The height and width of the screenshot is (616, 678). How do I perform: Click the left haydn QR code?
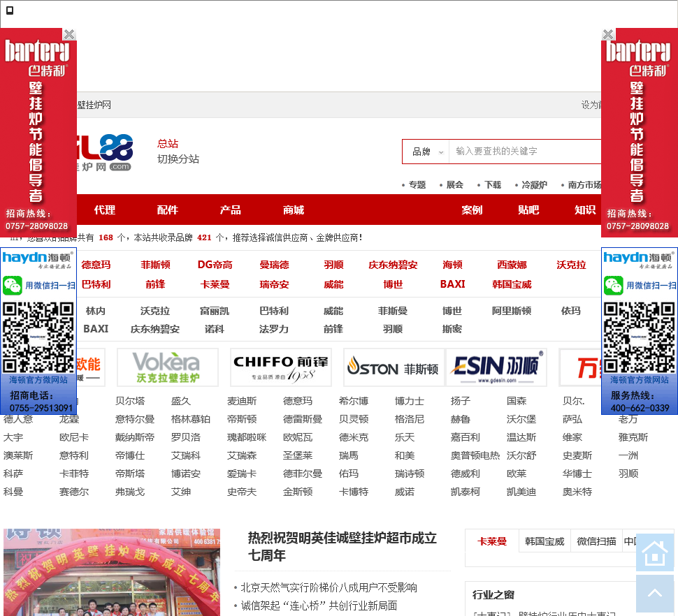pos(38,337)
